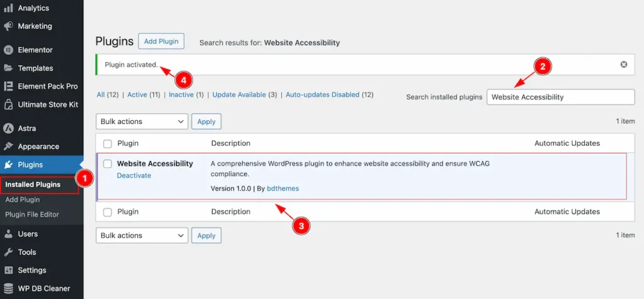Open Add Plugin submenu item

(x=23, y=200)
